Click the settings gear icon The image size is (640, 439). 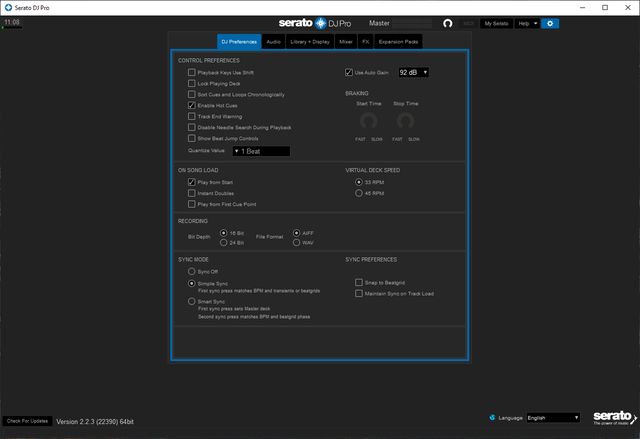click(x=550, y=23)
